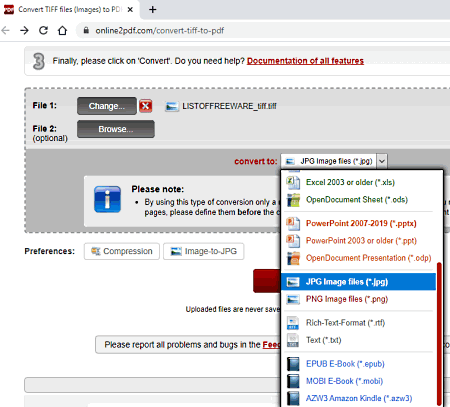Pick MOBI E-Book (*.mobi) option
The height and width of the screenshot is (407, 450).
(344, 381)
